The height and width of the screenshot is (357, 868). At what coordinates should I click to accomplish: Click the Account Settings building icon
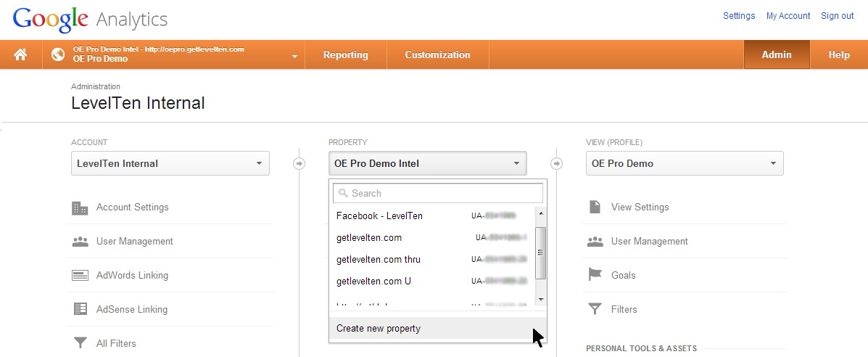pos(80,208)
